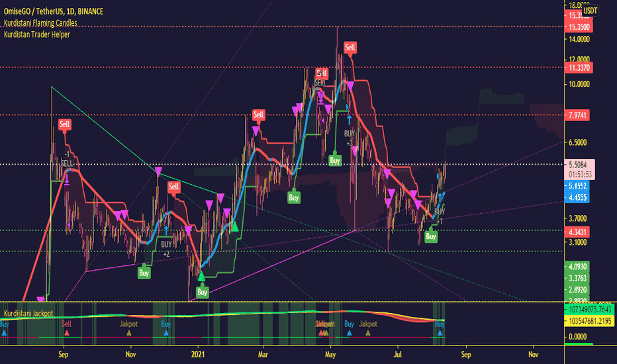Click the blue 4.4555 price tag
The width and height of the screenshot is (617, 364).
click(x=577, y=197)
